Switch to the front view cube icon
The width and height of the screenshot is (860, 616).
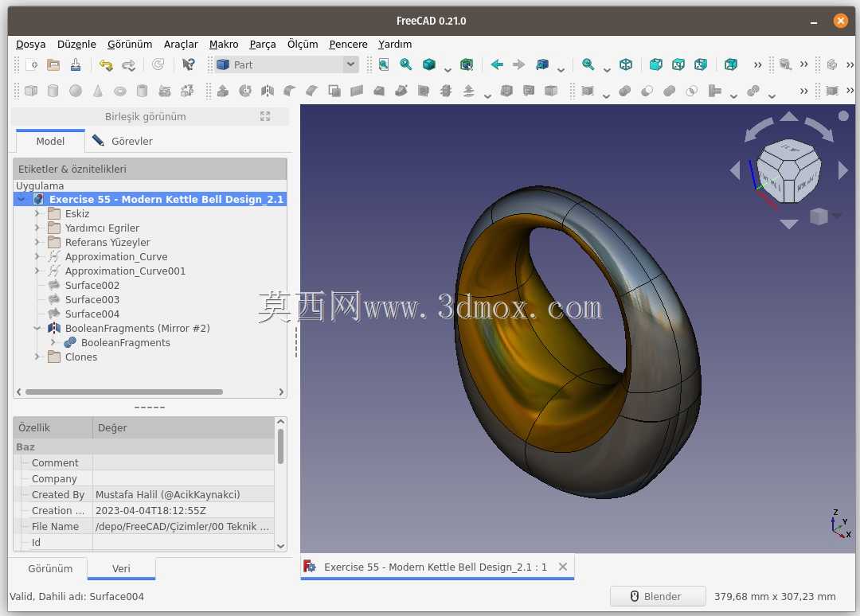tap(656, 64)
